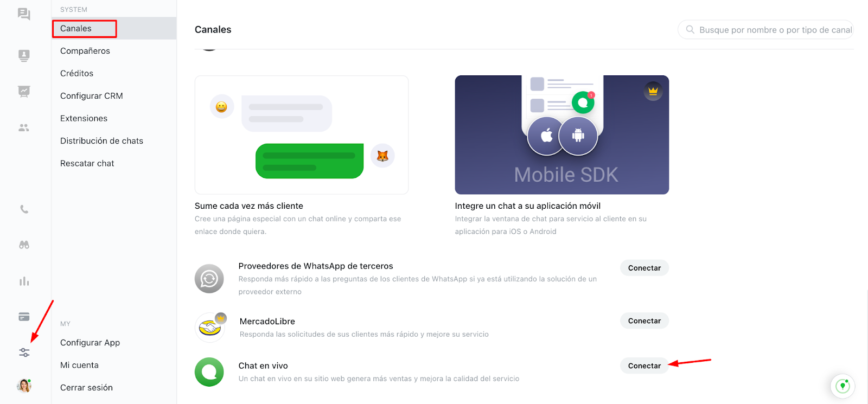The height and width of the screenshot is (404, 868).
Task: Open the phone calls icon in sidebar
Action: (x=24, y=209)
